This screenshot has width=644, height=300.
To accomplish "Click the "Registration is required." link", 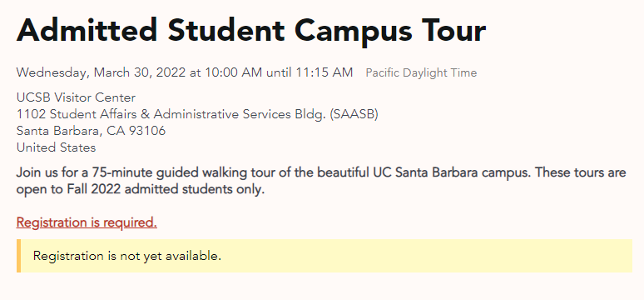I will (87, 222).
